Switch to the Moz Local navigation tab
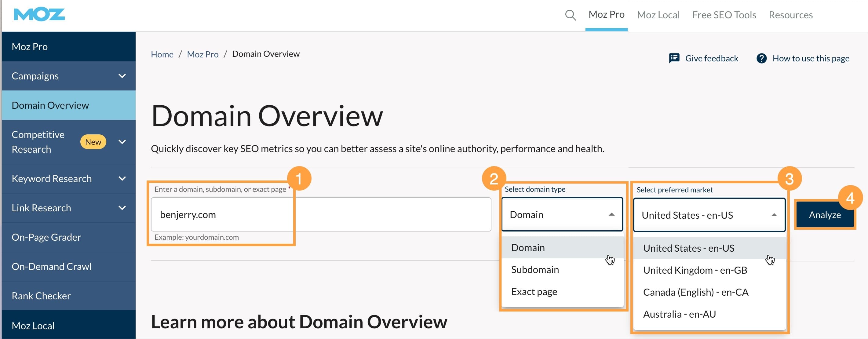This screenshot has width=868, height=339. point(658,15)
